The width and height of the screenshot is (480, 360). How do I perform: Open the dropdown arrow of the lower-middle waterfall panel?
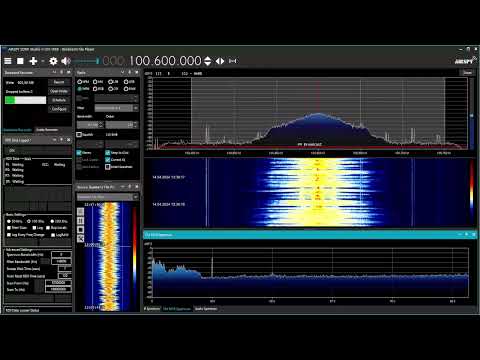122,187
